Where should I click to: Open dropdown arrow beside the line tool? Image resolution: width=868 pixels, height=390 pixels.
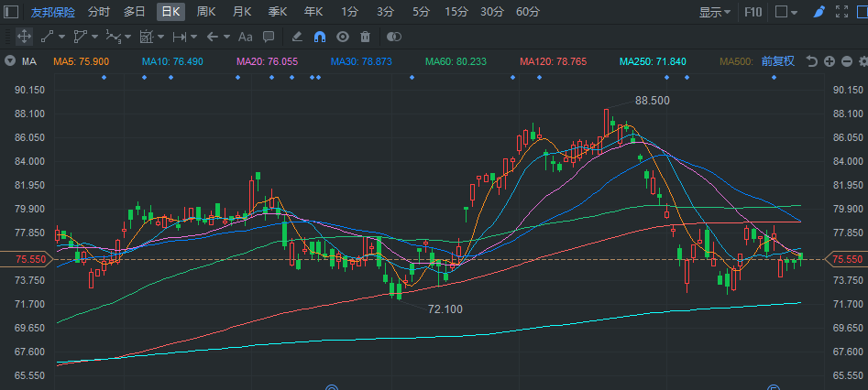pos(62,37)
